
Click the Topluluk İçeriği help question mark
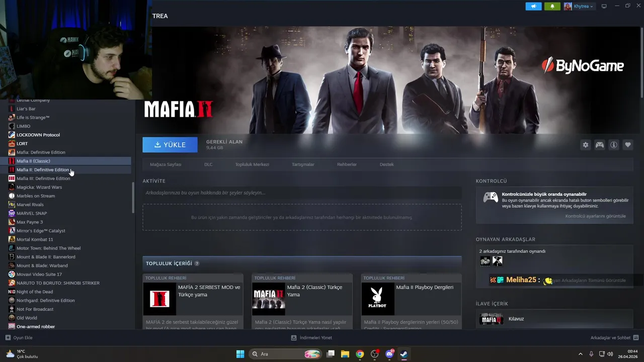point(197,263)
